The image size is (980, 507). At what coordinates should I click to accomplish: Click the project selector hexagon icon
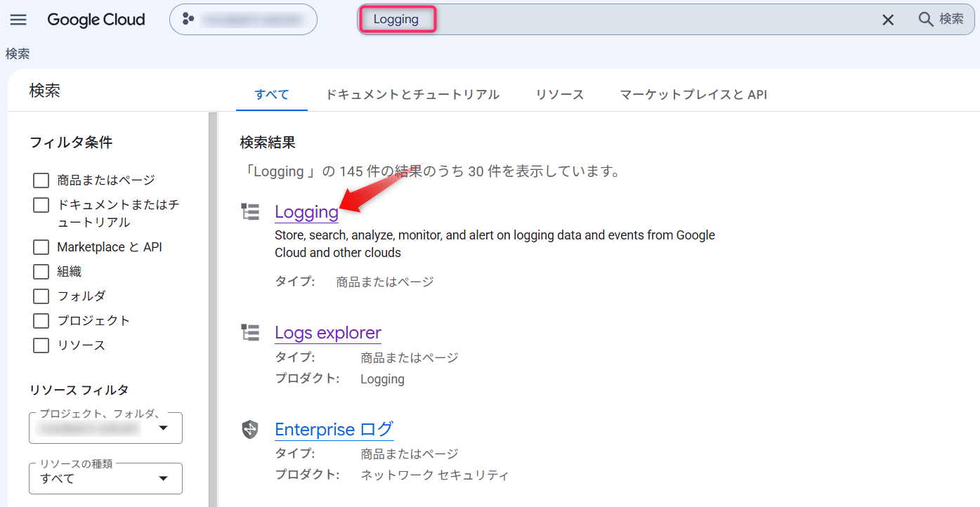click(x=188, y=20)
